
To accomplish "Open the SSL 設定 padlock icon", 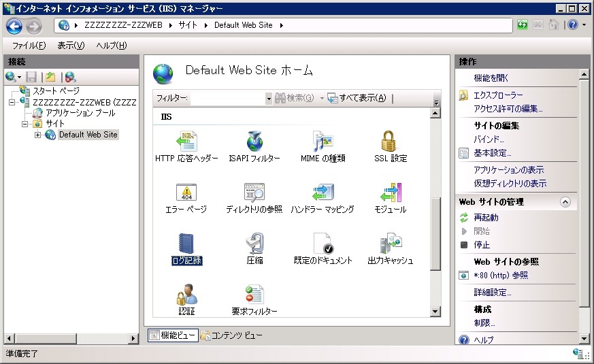I will [x=390, y=142].
